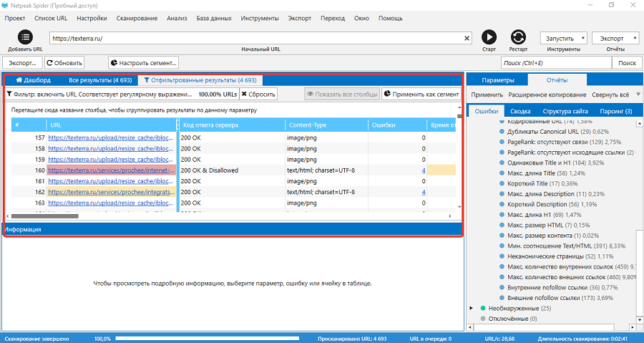Image resolution: width=644 pixels, height=343 pixels.
Task: Open the Окно menu
Action: [361, 18]
